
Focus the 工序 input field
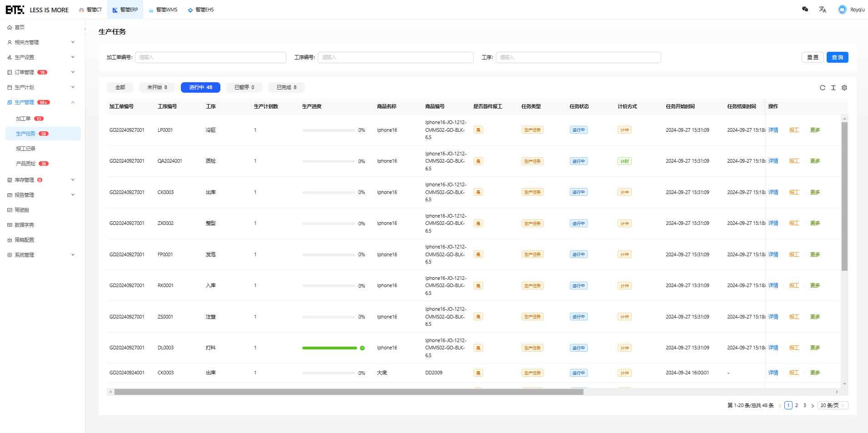(578, 57)
